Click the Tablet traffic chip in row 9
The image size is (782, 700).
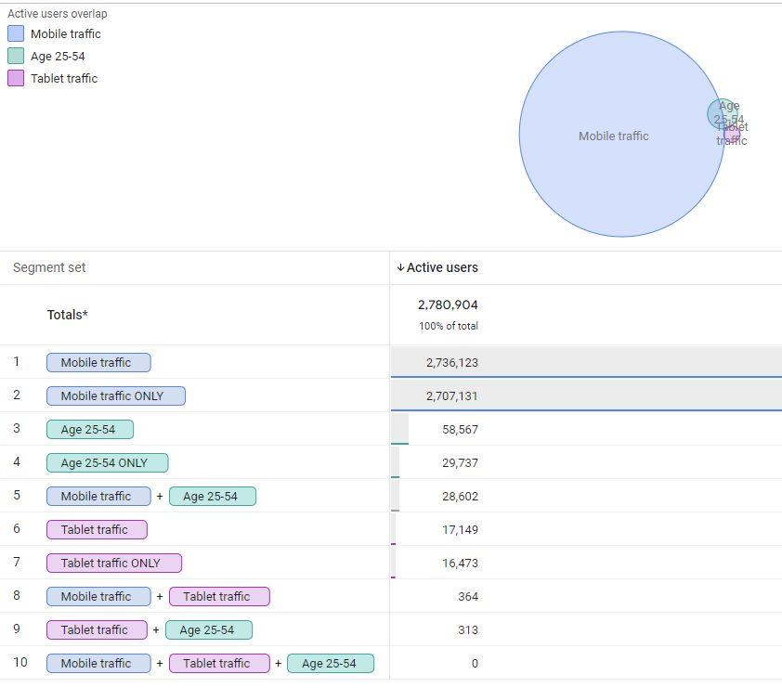pos(97,629)
